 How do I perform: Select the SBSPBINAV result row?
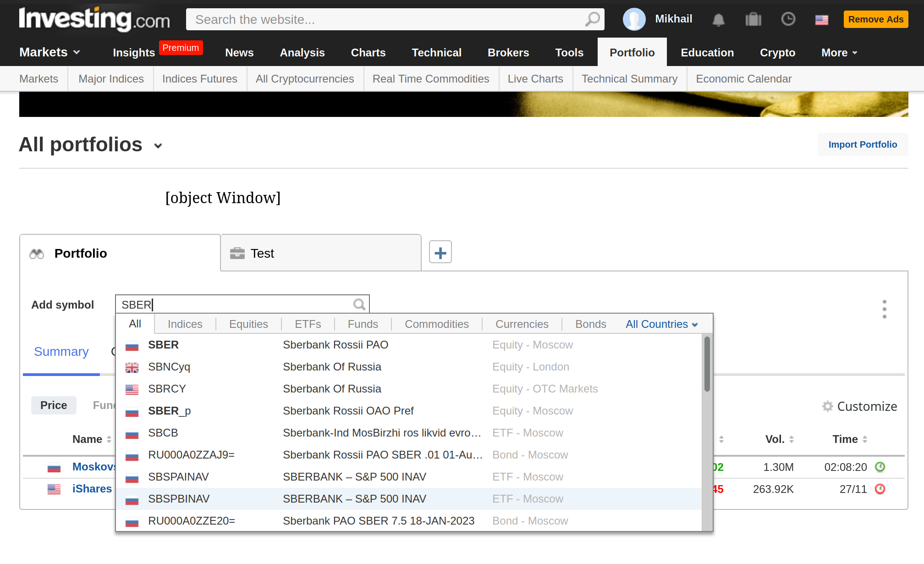pyautogui.click(x=409, y=499)
